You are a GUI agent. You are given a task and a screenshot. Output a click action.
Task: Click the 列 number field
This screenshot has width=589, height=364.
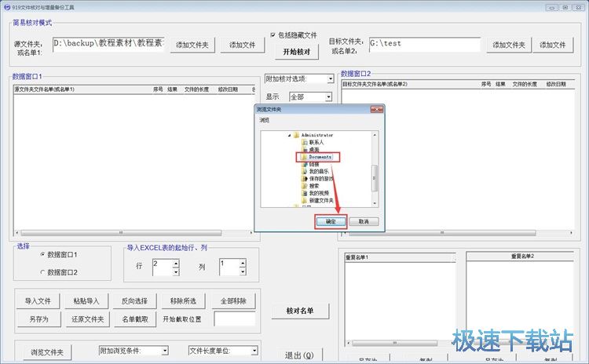229,268
